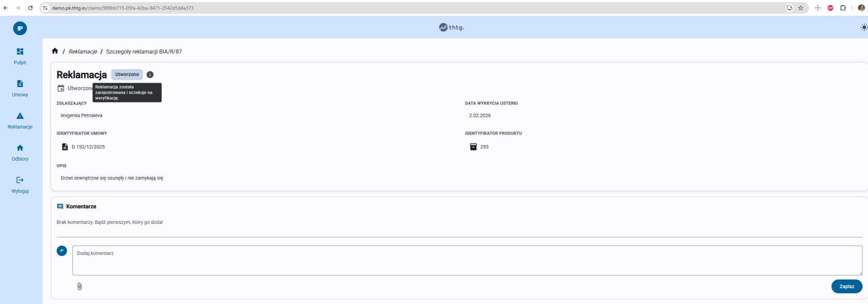This screenshot has width=868, height=304.
Task: Go forward in the browser history
Action: (18, 8)
